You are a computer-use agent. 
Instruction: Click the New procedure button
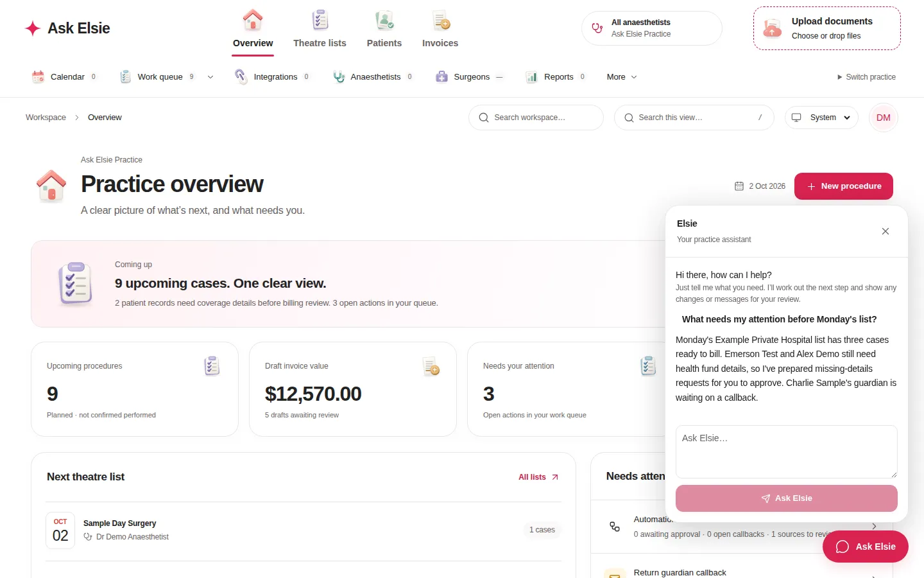844,186
